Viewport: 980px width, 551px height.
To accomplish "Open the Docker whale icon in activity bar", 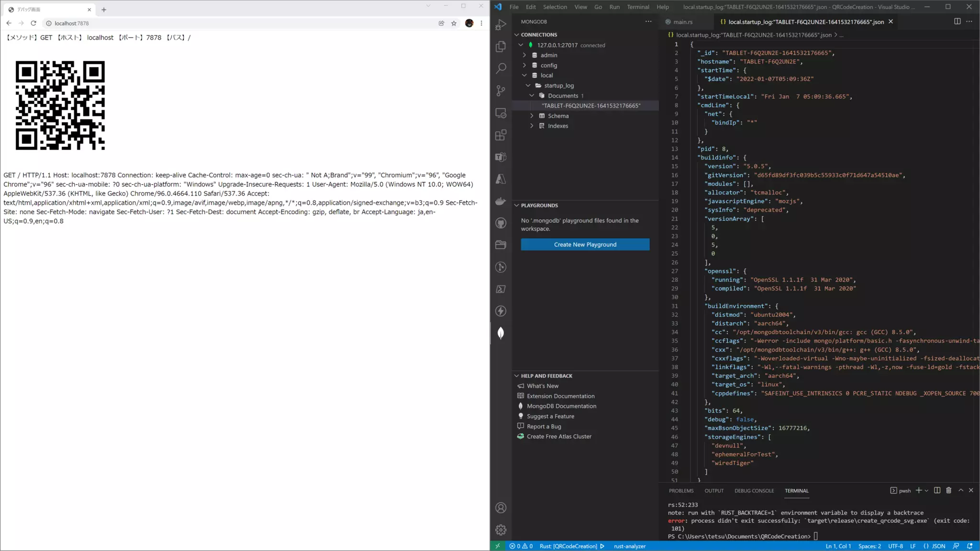I will 501,201.
